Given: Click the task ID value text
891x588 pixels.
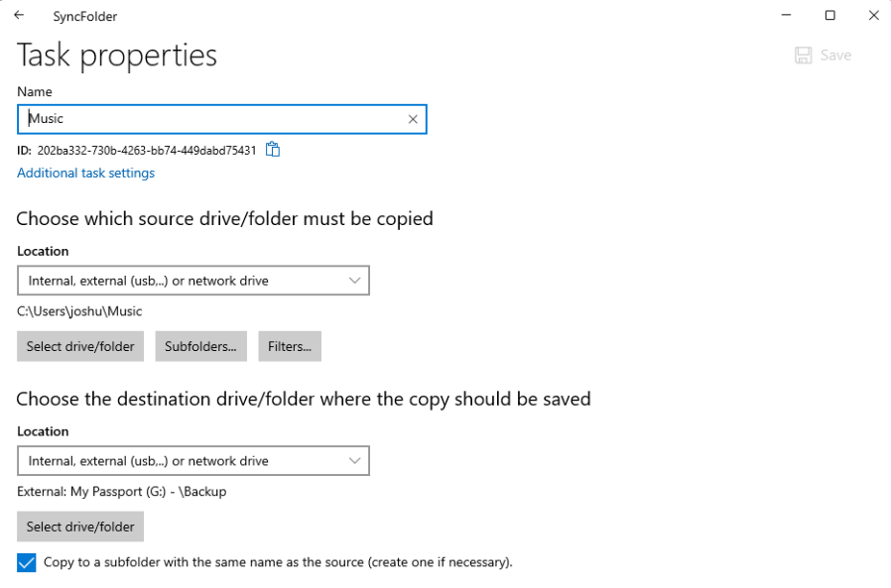Looking at the screenshot, I should pos(147,151).
